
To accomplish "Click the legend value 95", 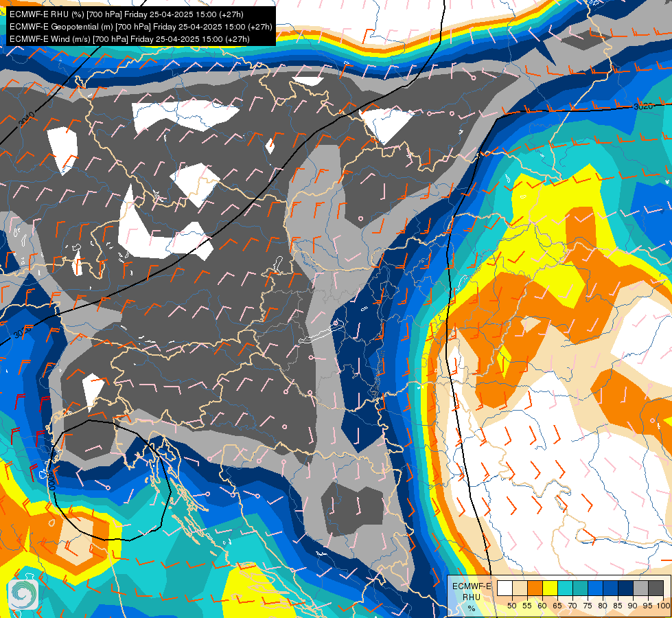I will 647,606.
